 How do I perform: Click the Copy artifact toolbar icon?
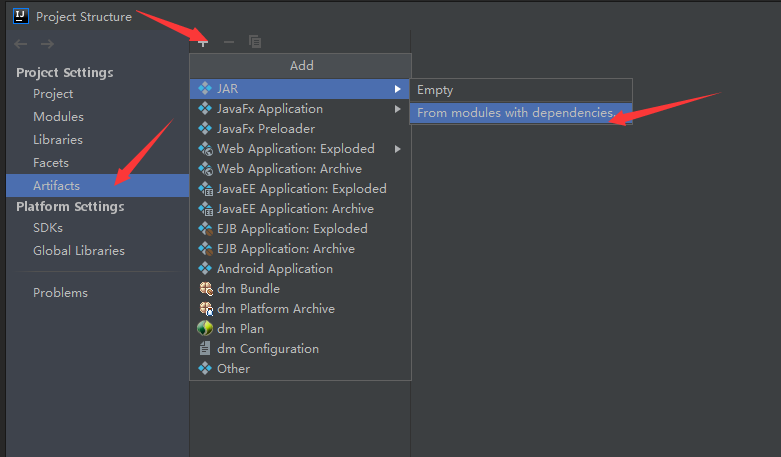click(x=255, y=42)
